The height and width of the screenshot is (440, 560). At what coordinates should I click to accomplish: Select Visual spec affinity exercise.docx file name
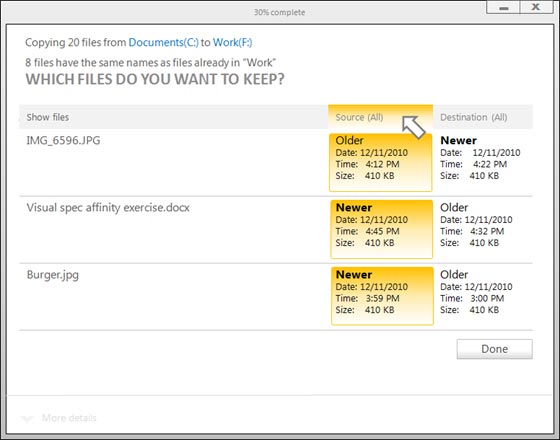click(x=108, y=208)
